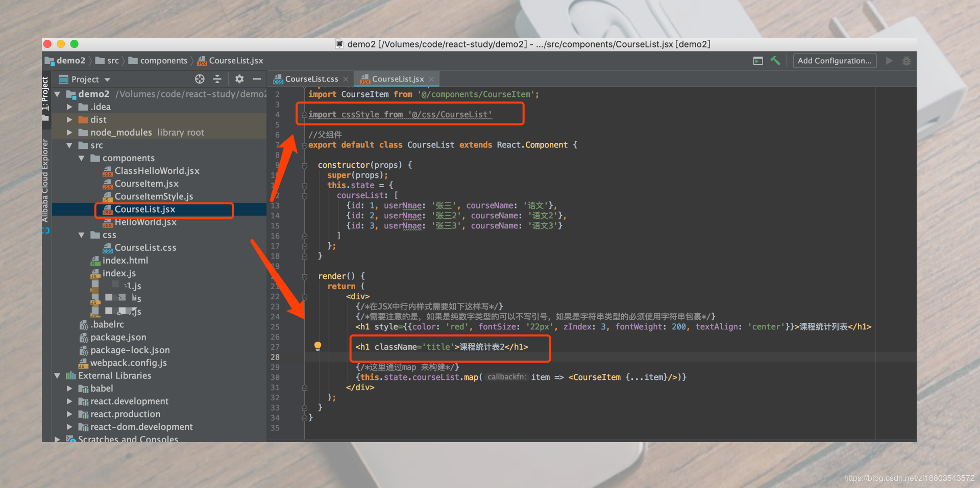
Task: Select index.js in project tree
Action: coord(119,273)
